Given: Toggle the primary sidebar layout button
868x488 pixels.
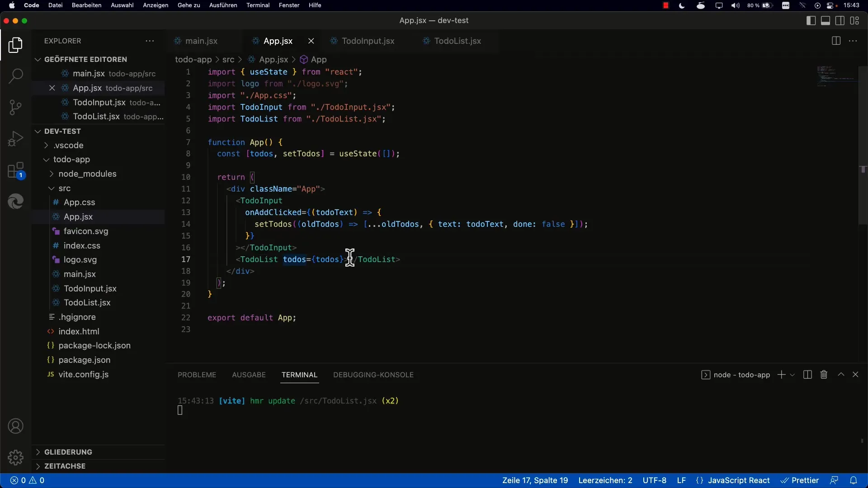Looking at the screenshot, I should point(811,20).
